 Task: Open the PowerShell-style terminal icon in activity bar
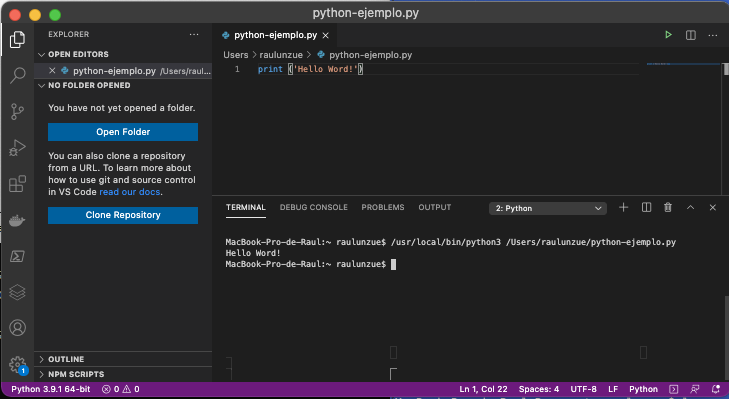[x=17, y=256]
